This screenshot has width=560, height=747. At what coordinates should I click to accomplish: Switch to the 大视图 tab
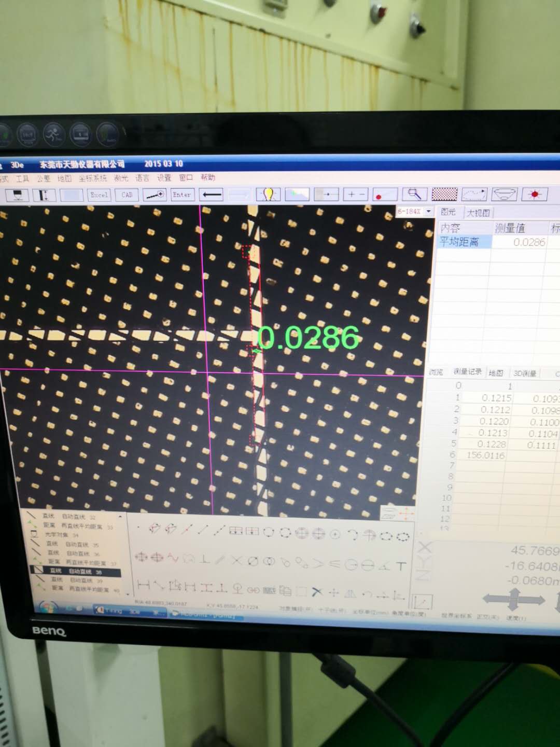coord(478,212)
